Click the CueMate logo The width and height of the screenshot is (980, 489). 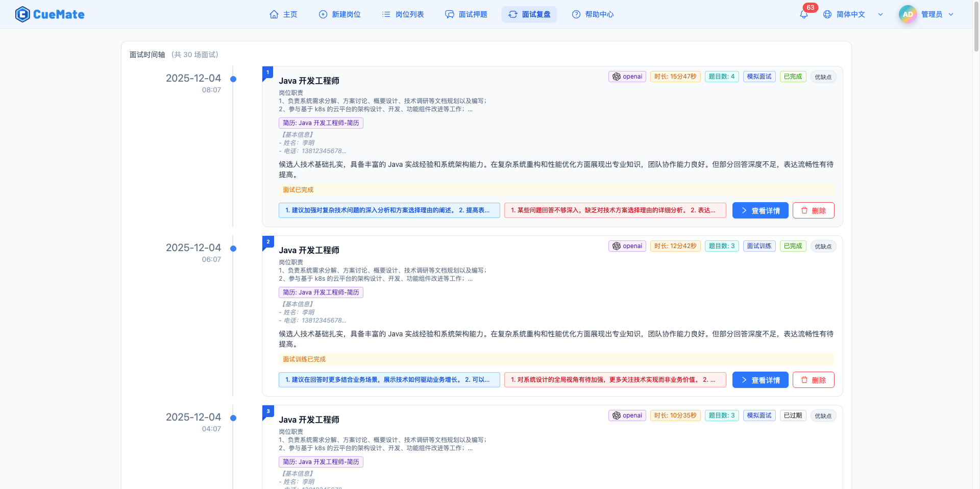pos(50,14)
